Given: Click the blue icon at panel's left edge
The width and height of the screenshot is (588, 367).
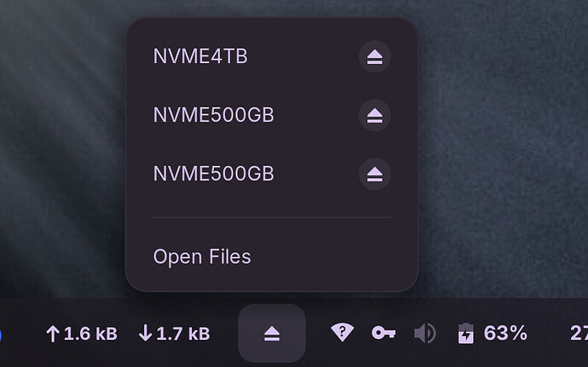Looking at the screenshot, I should [x=1, y=335].
